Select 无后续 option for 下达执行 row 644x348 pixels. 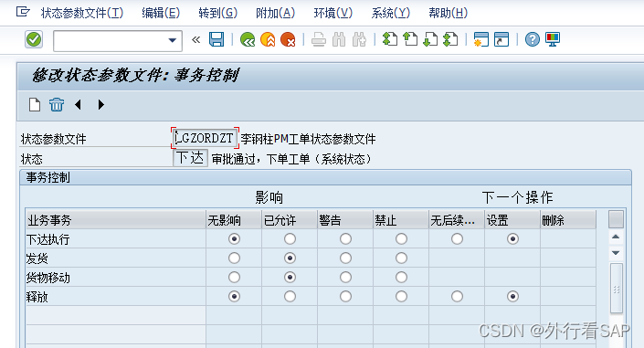click(457, 238)
